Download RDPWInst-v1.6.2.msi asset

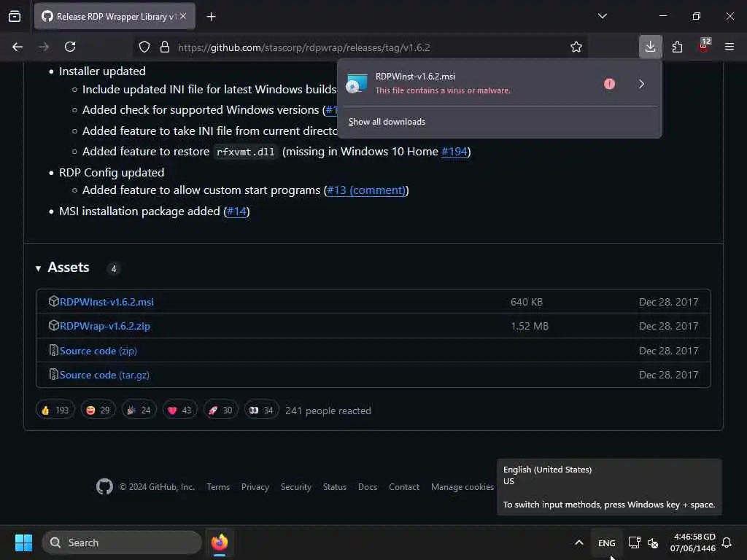[107, 302]
